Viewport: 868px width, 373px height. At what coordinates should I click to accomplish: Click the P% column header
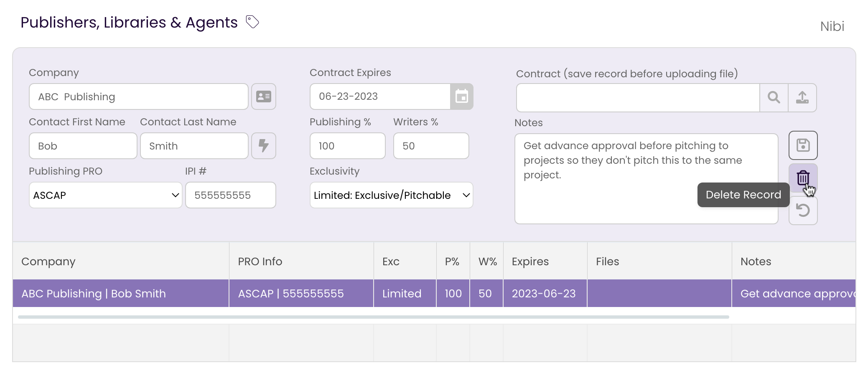453,261
